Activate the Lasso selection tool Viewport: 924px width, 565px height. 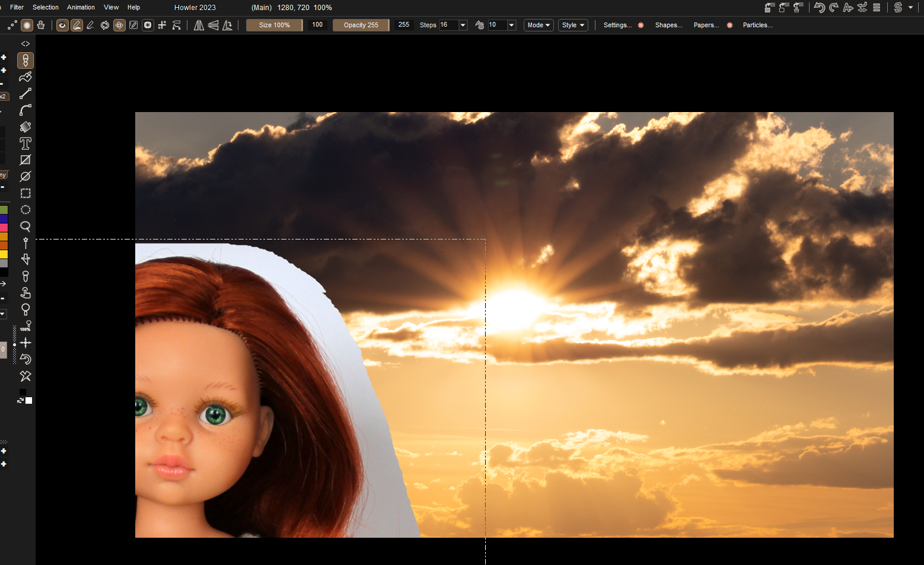(26, 226)
